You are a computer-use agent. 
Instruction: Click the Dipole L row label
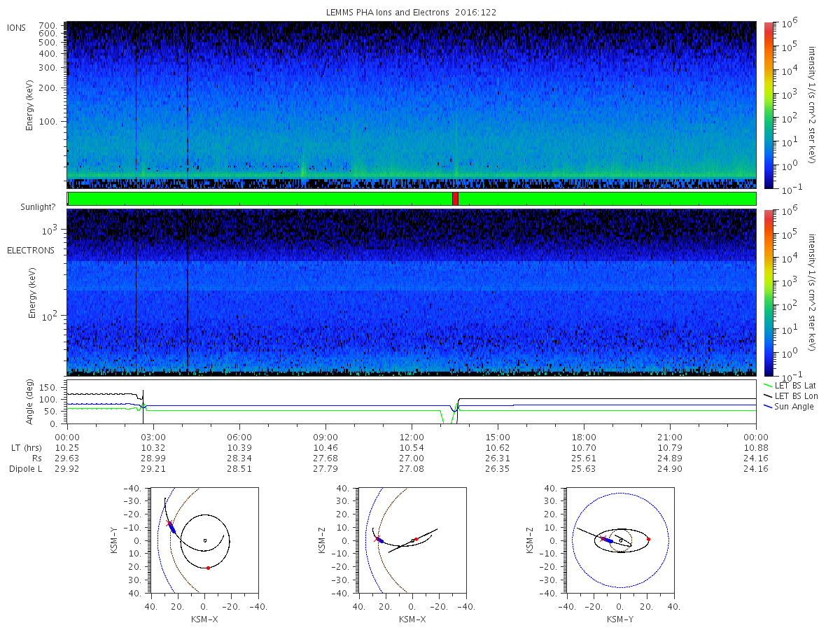[25, 469]
